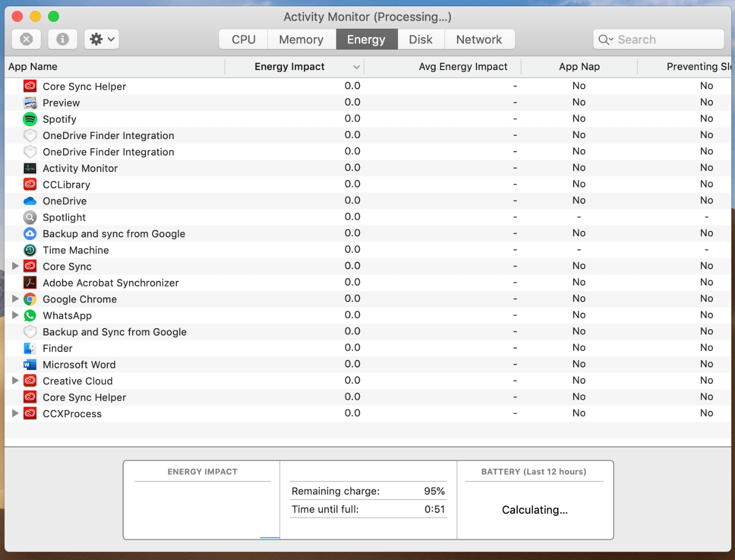The image size is (735, 560).
Task: Click the Backup and Sync from Google shield icon
Action: tap(30, 332)
